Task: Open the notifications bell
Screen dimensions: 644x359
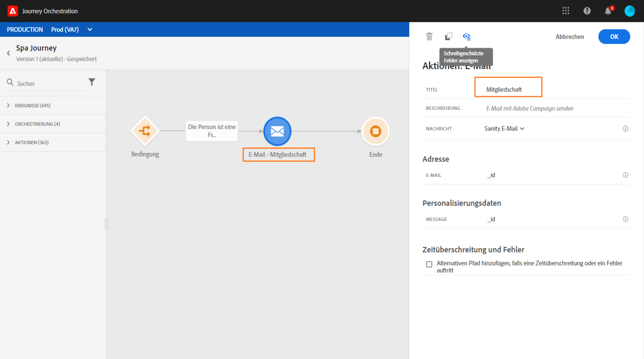Action: pyautogui.click(x=608, y=11)
